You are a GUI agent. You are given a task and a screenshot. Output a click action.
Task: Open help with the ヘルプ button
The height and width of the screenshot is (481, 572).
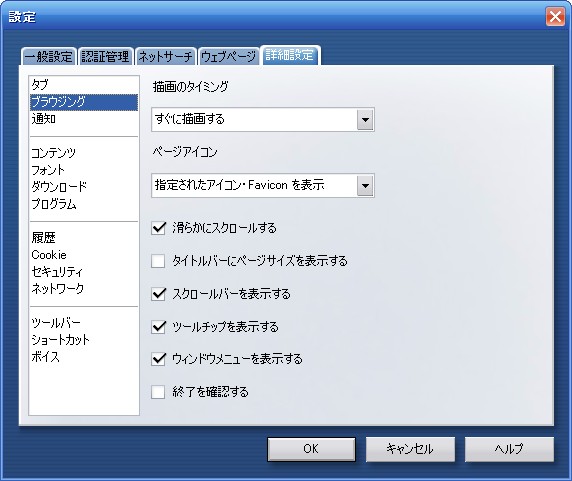pyautogui.click(x=509, y=449)
